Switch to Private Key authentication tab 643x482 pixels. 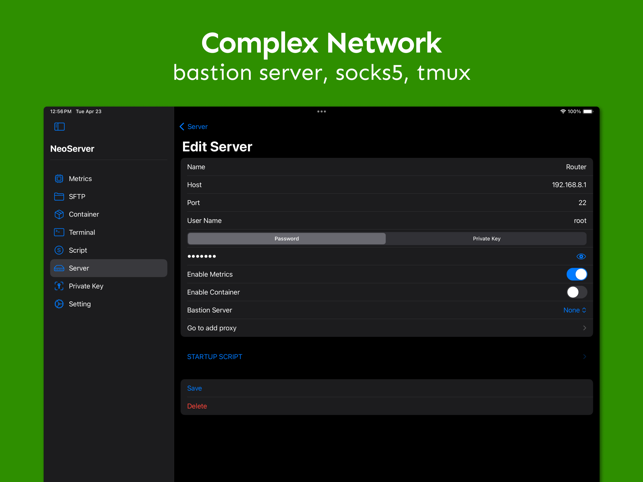pyautogui.click(x=486, y=239)
